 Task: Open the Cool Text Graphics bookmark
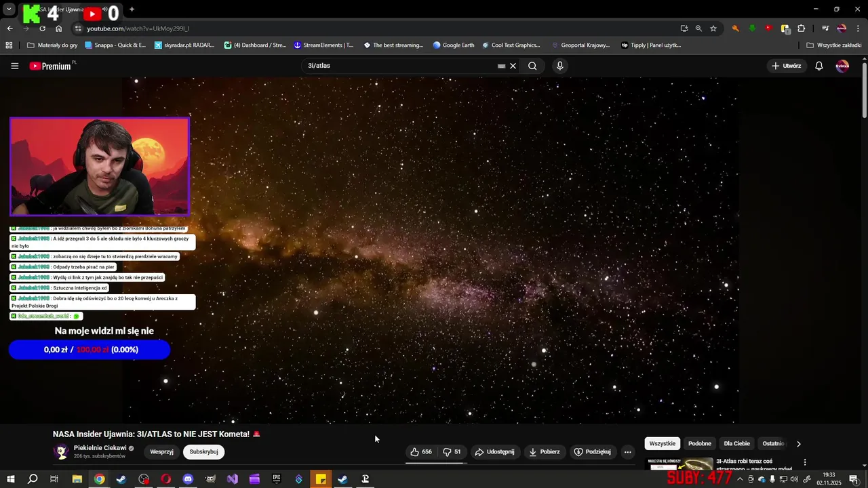pyautogui.click(x=511, y=45)
